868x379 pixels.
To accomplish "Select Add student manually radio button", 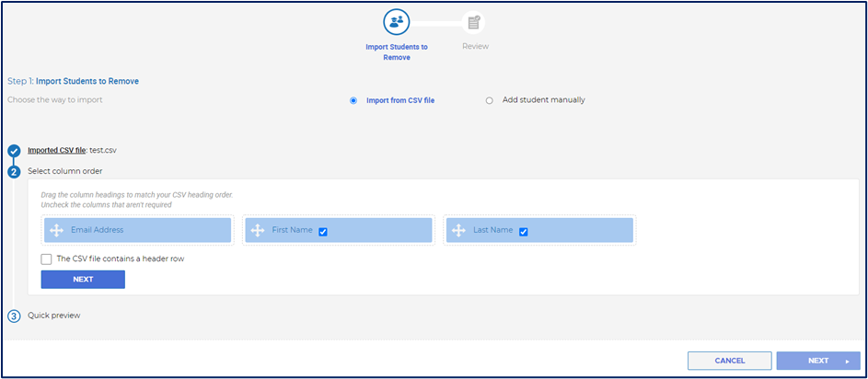I will pyautogui.click(x=489, y=100).
